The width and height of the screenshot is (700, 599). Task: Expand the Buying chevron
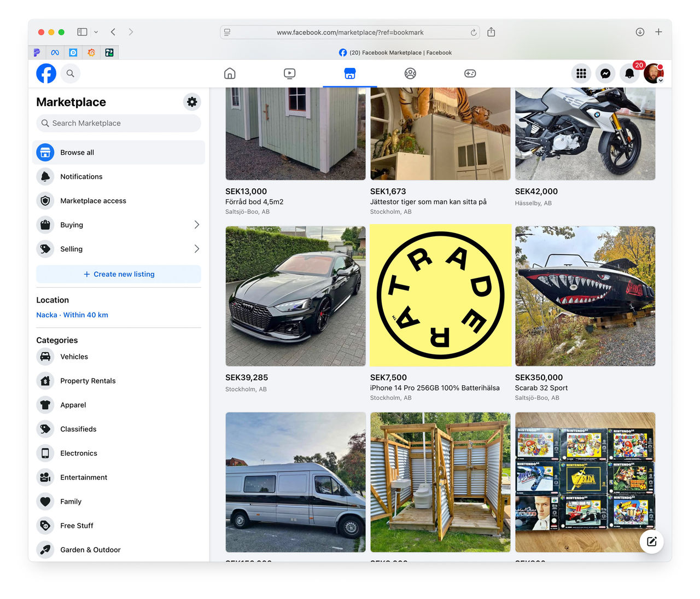click(197, 225)
